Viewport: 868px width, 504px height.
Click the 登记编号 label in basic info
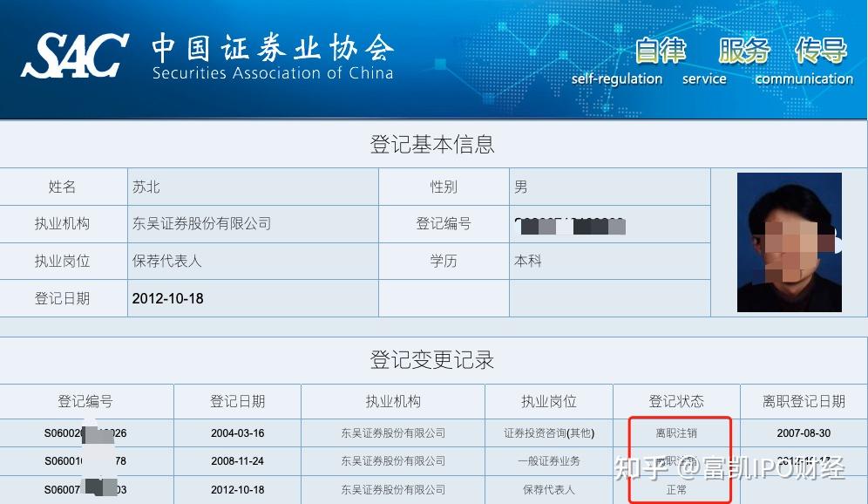[444, 224]
